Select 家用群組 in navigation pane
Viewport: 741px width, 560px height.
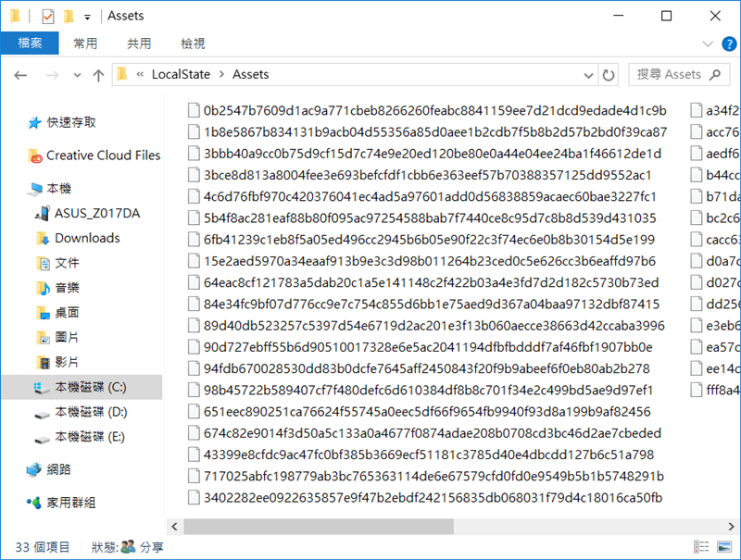point(71,503)
